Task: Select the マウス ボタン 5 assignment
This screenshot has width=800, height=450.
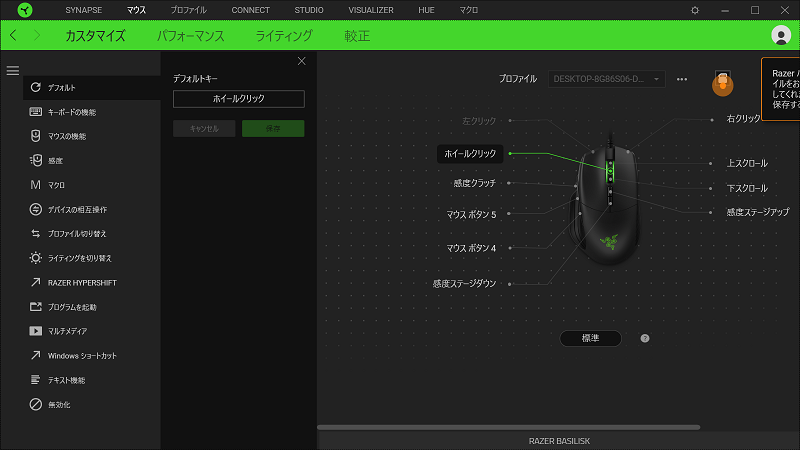Action: pyautogui.click(x=471, y=215)
